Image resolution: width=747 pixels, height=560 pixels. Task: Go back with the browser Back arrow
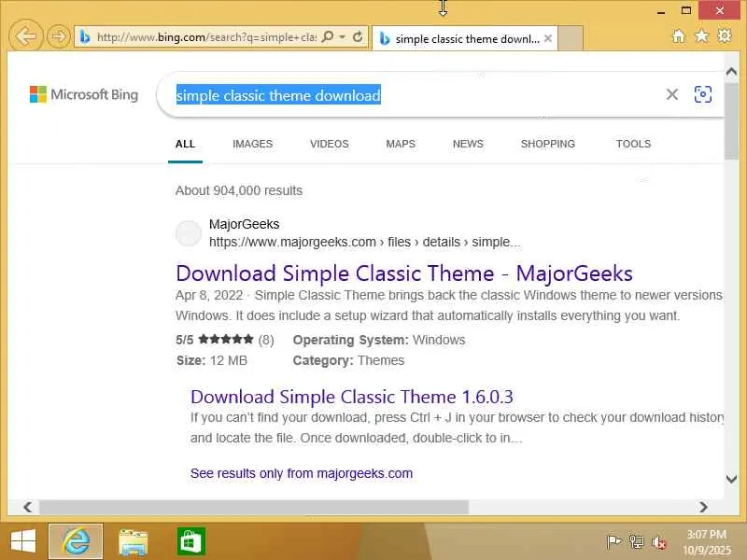pos(26,35)
